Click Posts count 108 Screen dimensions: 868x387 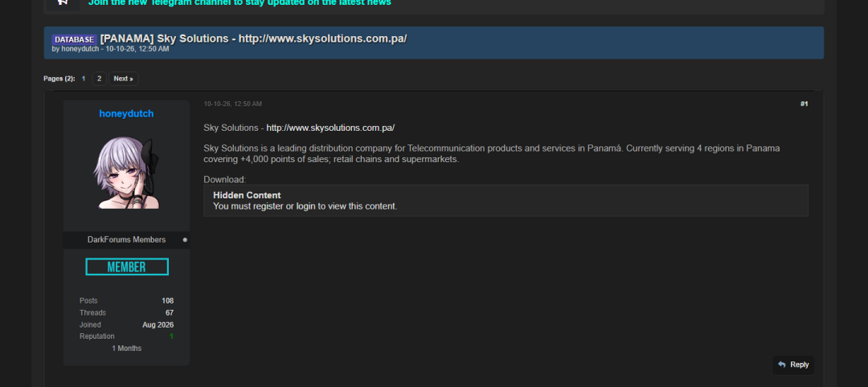click(167, 301)
